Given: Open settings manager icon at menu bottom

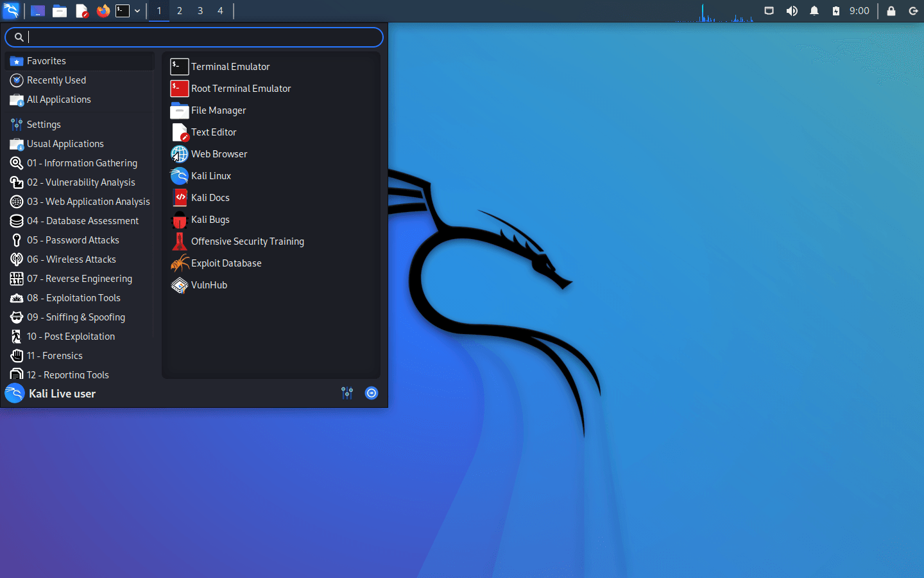Looking at the screenshot, I should 347,393.
